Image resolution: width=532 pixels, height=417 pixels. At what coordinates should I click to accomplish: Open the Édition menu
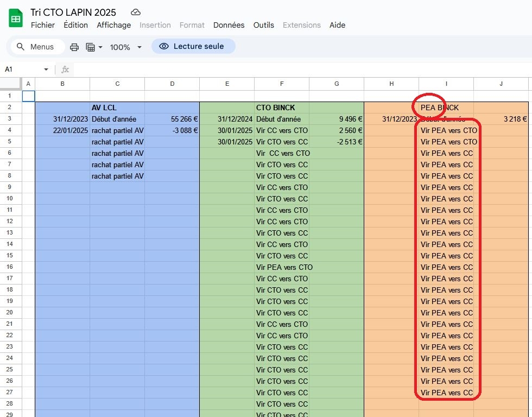coord(75,25)
